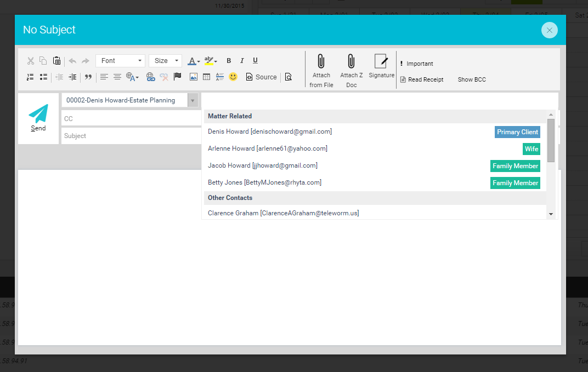Image resolution: width=588 pixels, height=372 pixels.
Task: Insert a smiley emoticon
Action: [233, 77]
